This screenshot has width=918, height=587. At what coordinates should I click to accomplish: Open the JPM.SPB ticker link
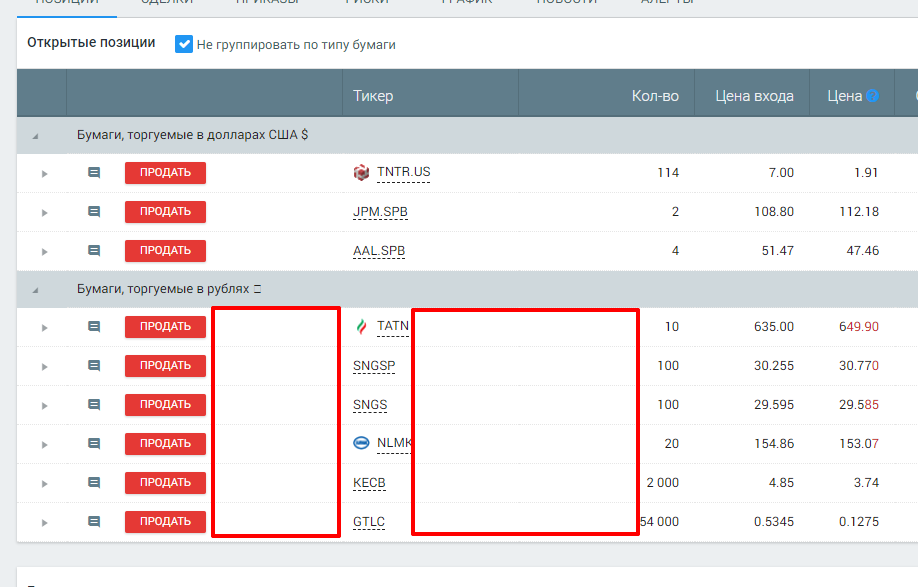coord(380,212)
